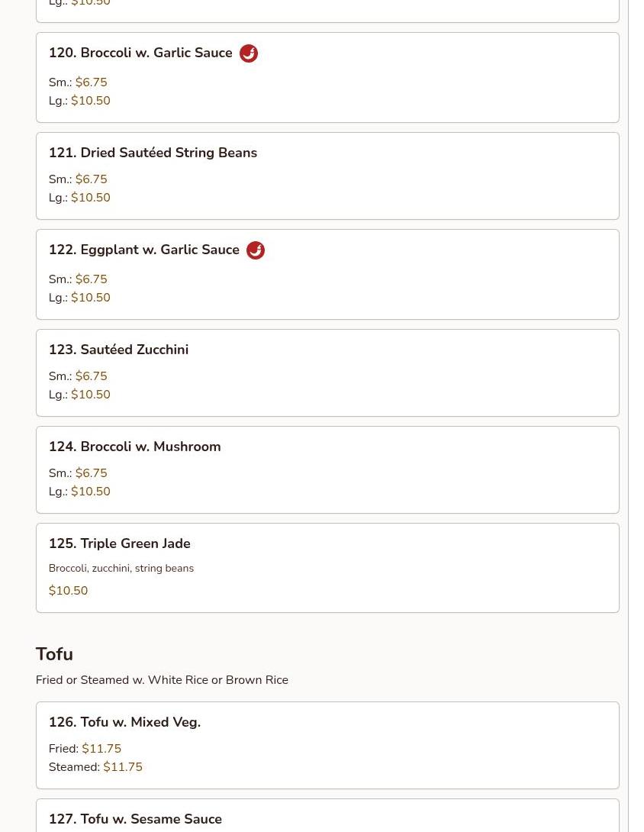Viewport: 644px width, 832px height.
Task: Open 127. Tofu w. Sesame Sauce
Action: (x=135, y=819)
